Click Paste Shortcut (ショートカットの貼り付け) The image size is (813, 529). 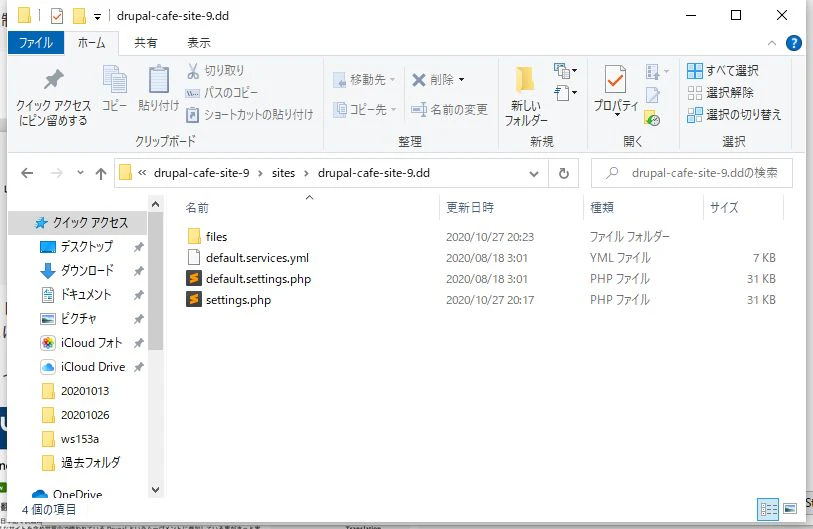click(x=250, y=115)
